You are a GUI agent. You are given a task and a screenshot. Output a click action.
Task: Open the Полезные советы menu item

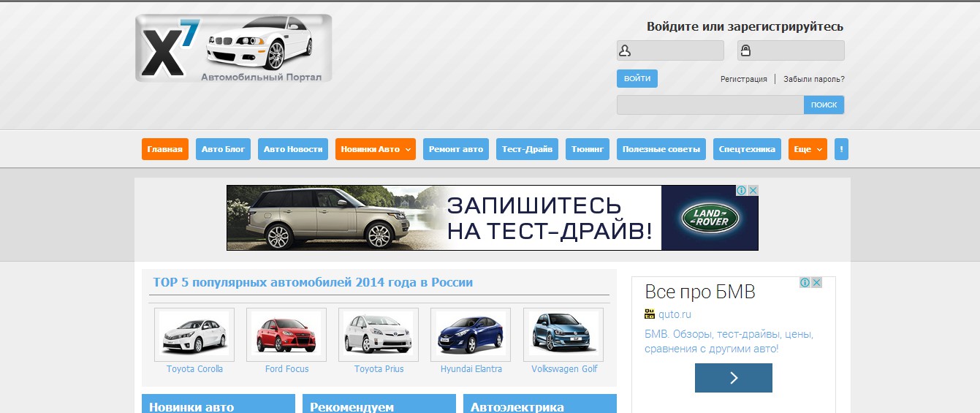pyautogui.click(x=661, y=149)
